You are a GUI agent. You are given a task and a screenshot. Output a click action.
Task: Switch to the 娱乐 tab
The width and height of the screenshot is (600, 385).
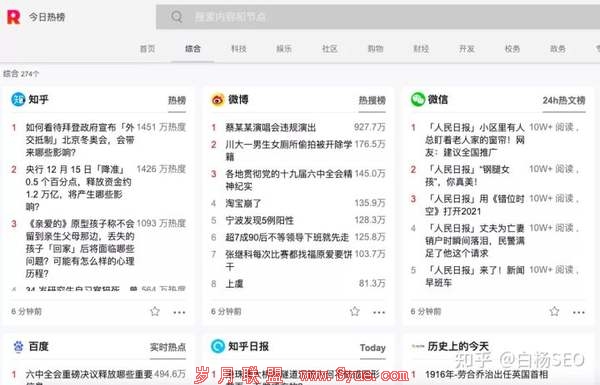point(284,49)
